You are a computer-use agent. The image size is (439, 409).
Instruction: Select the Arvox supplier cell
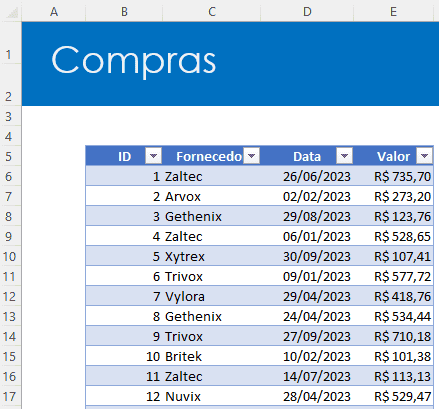[212, 196]
